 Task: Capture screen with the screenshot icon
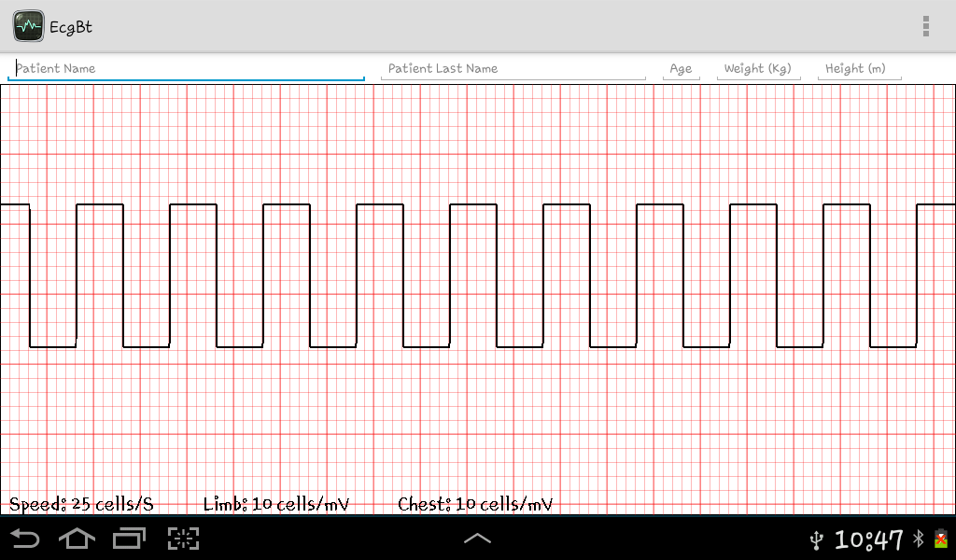point(184,539)
